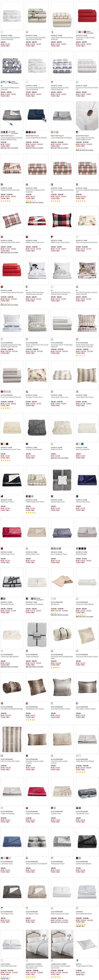The height and width of the screenshot is (980, 99).
Task: Open the Highland Plaid Duvet Cover product title
Action: click(10, 190)
